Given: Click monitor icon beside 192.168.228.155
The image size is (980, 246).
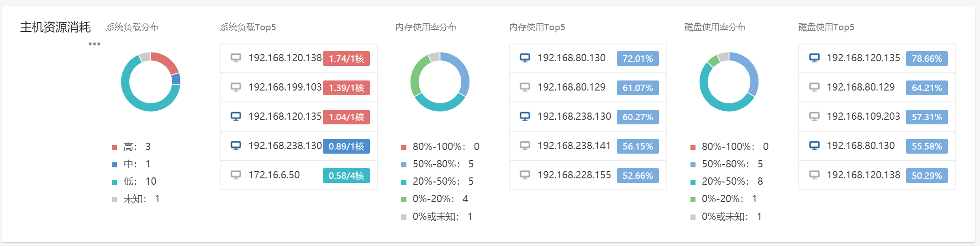Looking at the screenshot, I should [x=525, y=175].
